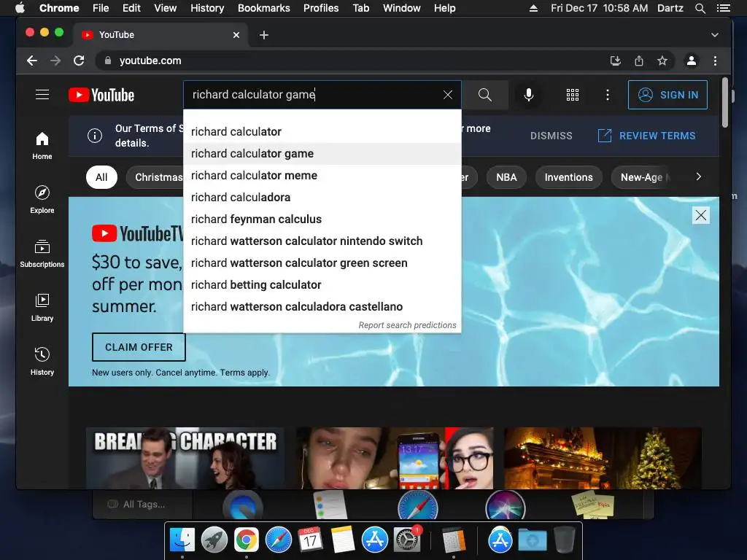Reload the youtube.com page

[x=79, y=61]
